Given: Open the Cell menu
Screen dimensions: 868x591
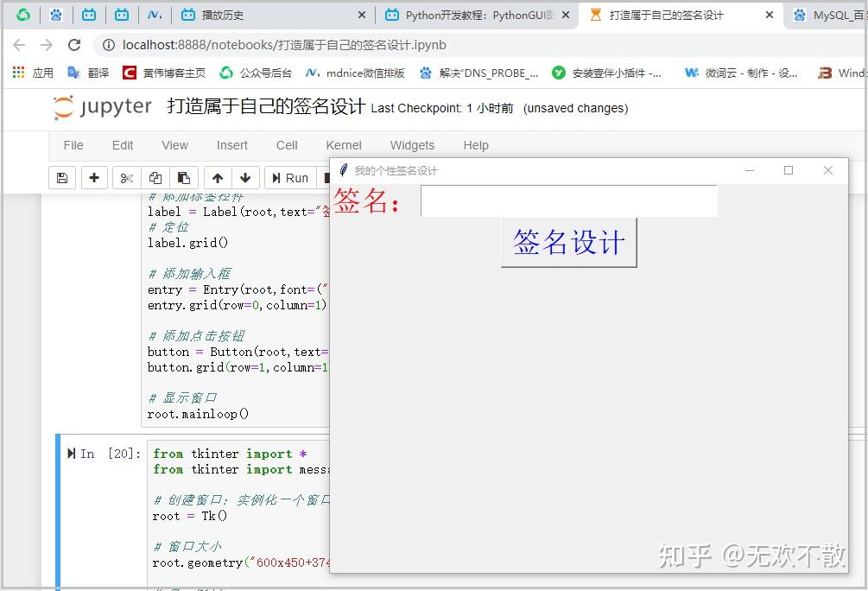Looking at the screenshot, I should pyautogui.click(x=286, y=145).
